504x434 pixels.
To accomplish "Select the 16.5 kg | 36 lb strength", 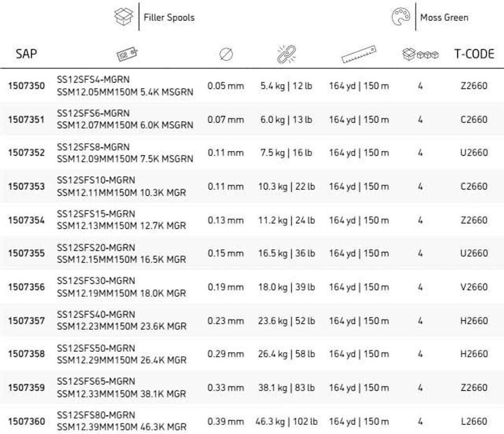I will (x=286, y=253).
